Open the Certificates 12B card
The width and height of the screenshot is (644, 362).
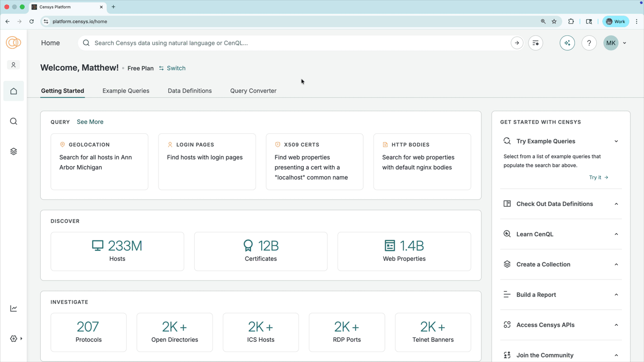(x=261, y=251)
